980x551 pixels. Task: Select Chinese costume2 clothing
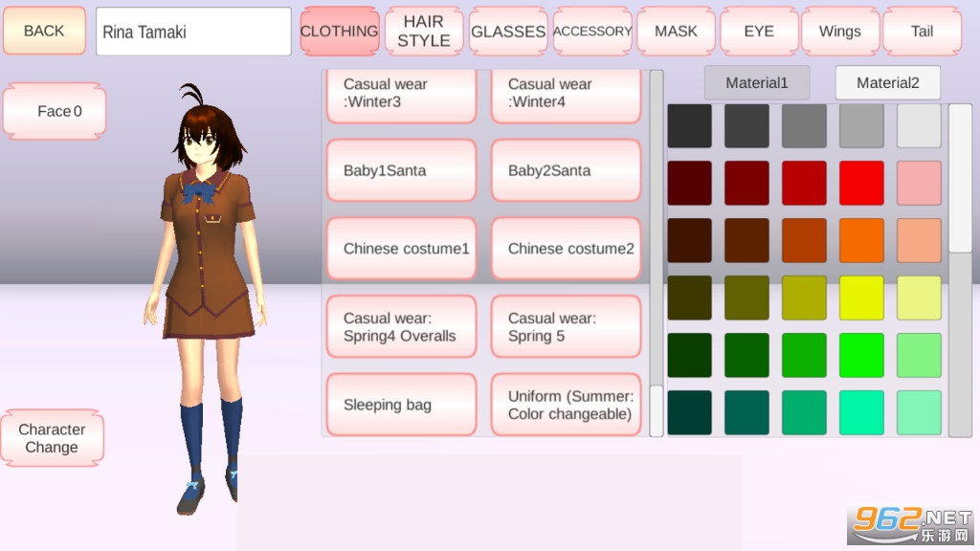566,249
